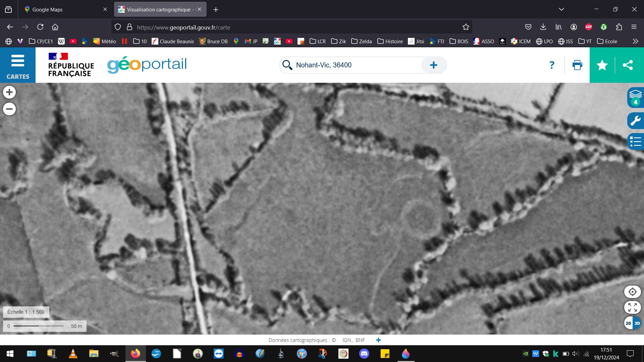Viewport: 644px width, 362px height.
Task: Expand the map data attributions plus
Action: click(378, 340)
